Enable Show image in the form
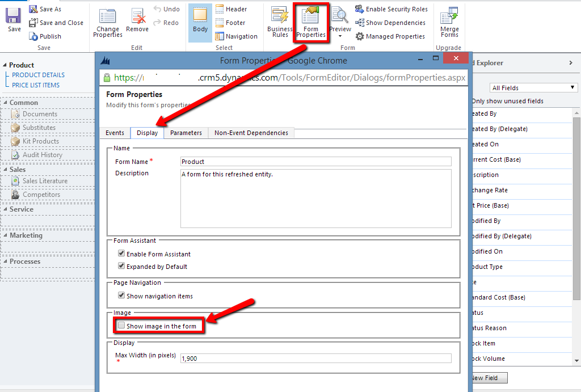This screenshot has height=392, width=581. pos(121,326)
